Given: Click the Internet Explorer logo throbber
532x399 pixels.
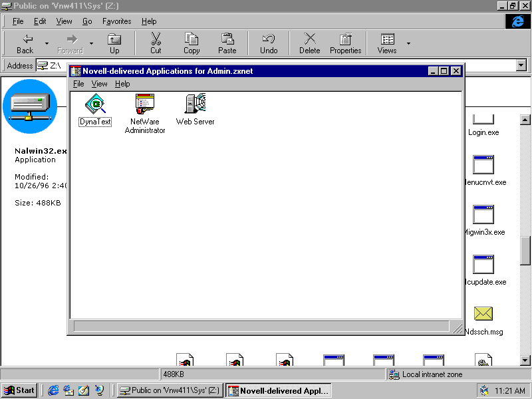Looking at the screenshot, I should coord(518,21).
